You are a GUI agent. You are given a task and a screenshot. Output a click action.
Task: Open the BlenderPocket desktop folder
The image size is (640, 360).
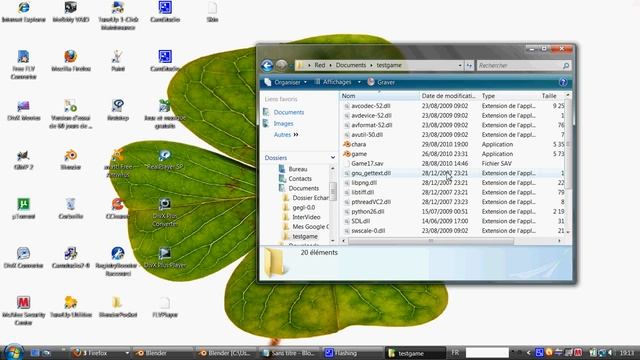pos(118,307)
